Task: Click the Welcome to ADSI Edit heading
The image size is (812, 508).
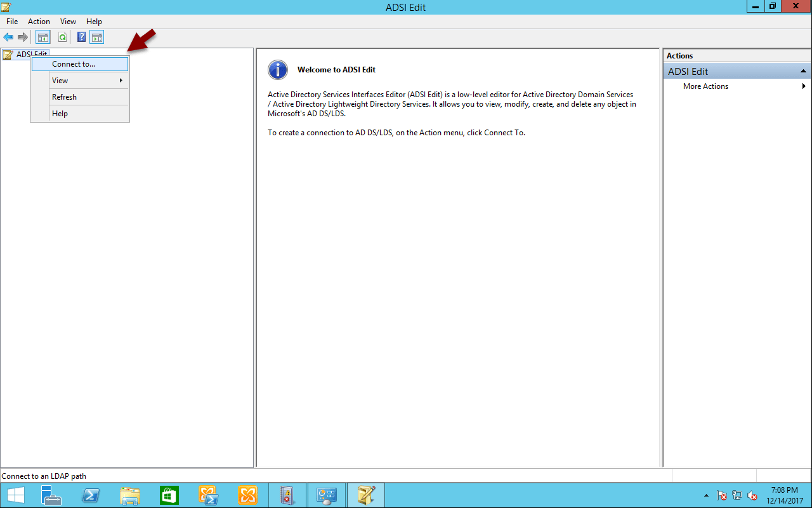Action: (336, 70)
